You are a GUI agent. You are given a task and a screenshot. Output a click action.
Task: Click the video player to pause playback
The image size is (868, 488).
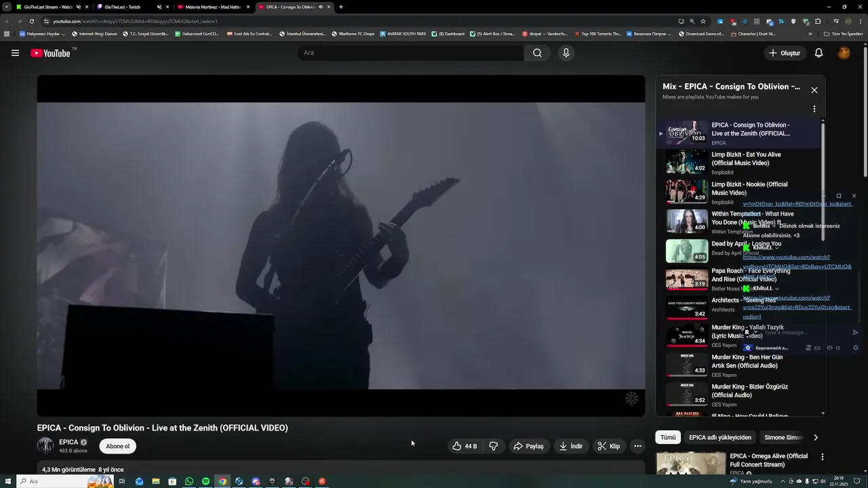tap(341, 245)
